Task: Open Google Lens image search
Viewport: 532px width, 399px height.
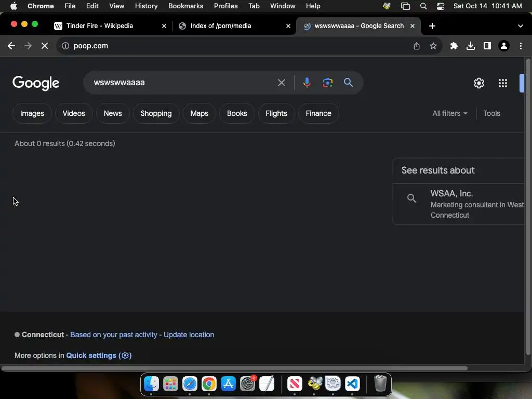Action: pos(327,83)
